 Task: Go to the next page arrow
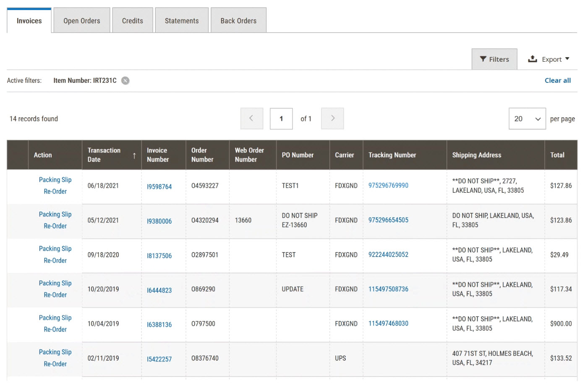pyautogui.click(x=332, y=118)
